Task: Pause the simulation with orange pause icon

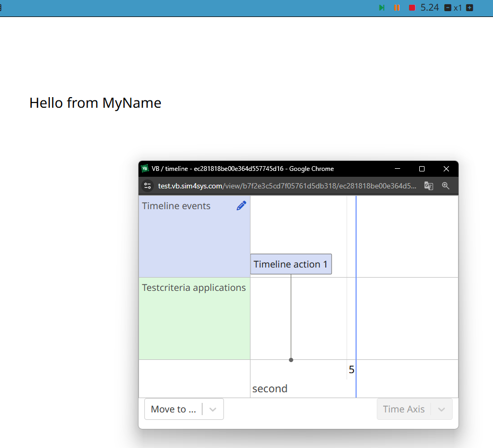Action: 397,7
